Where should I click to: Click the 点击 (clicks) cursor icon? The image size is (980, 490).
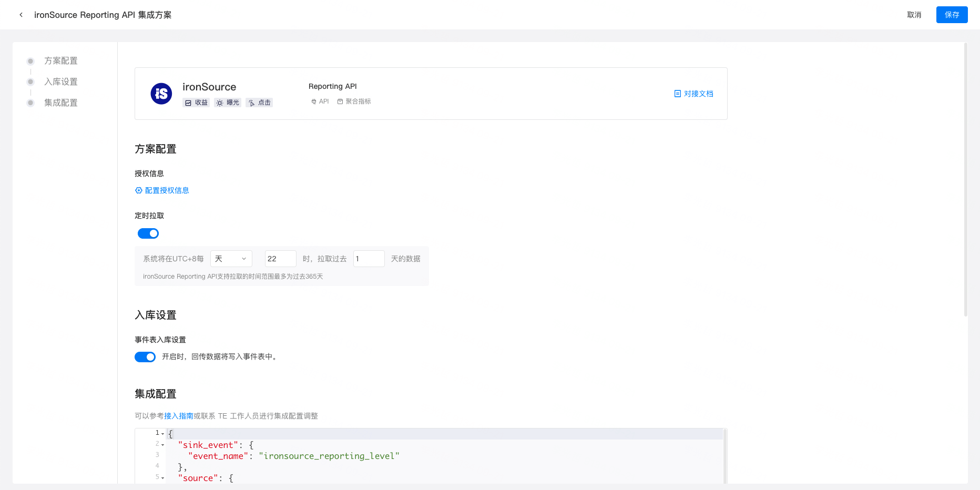252,103
